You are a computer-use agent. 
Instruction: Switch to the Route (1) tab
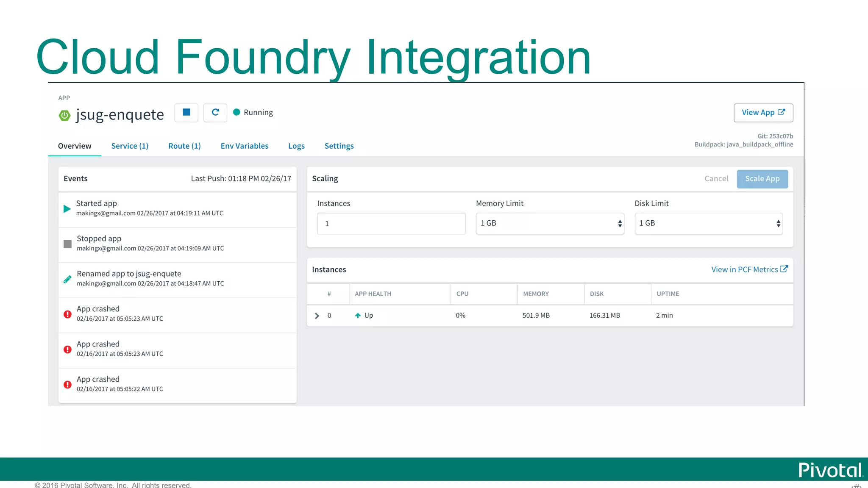pyautogui.click(x=184, y=146)
